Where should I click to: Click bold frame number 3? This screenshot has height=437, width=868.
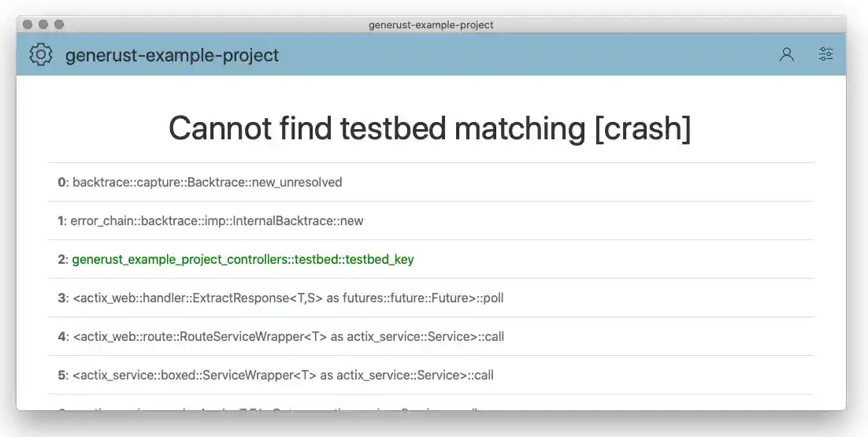61,298
